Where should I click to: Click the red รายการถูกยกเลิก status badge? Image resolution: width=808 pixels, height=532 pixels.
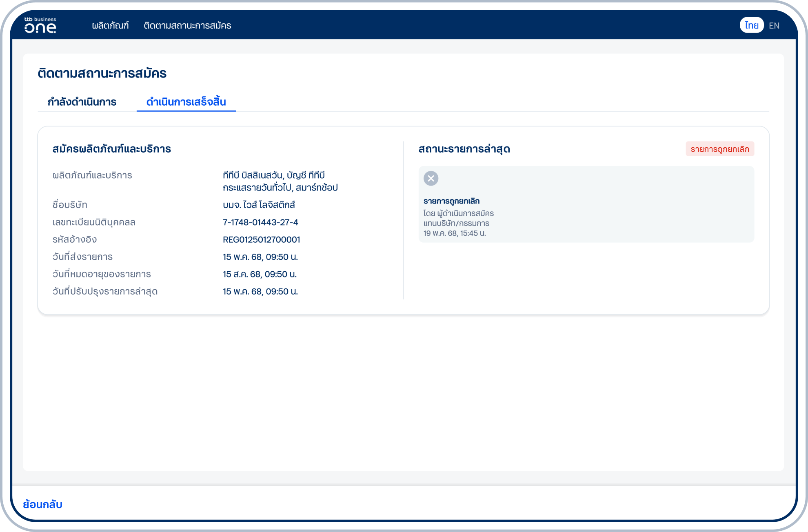point(719,149)
